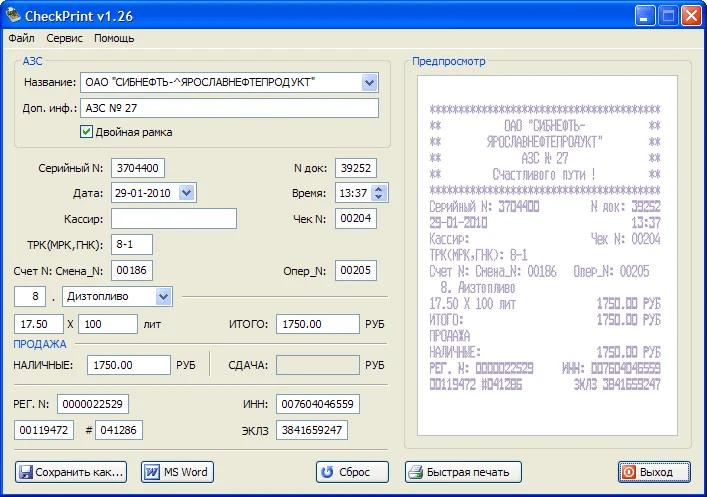Open the Сервис menu
This screenshot has height=497, width=707.
(x=64, y=39)
